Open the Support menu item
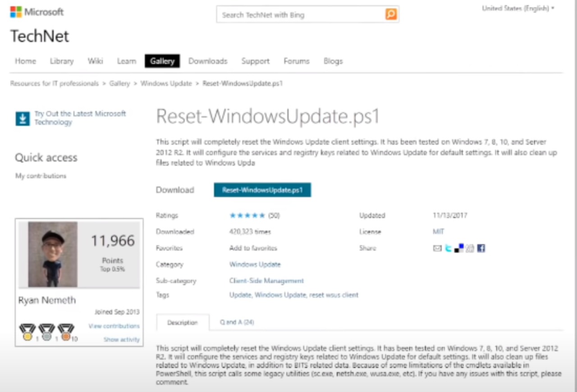 click(255, 61)
